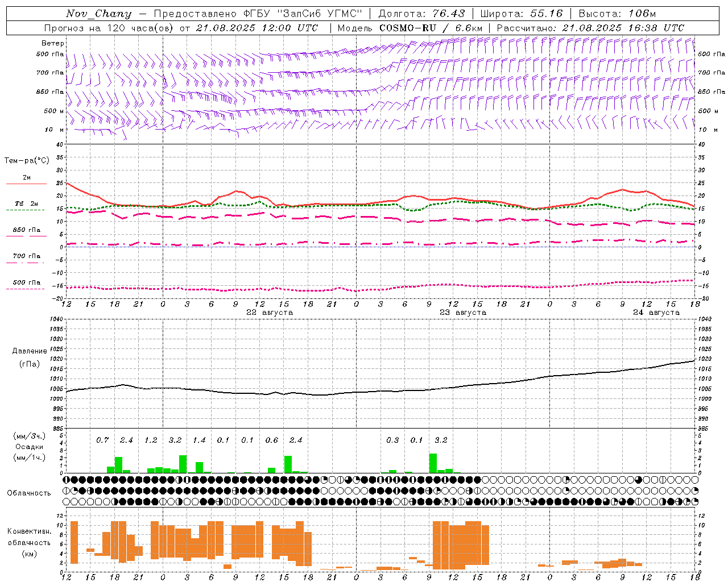The width and height of the screenshot is (728, 582).
Task: Click the 22 августа date label
Action: tap(270, 313)
